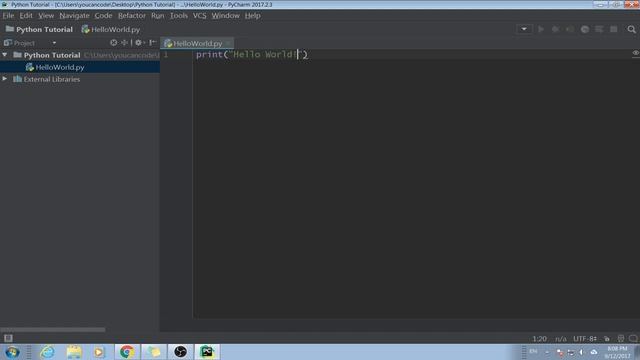Click the inspection eye icon in editor
The width and height of the screenshot is (640, 360).
click(636, 53)
